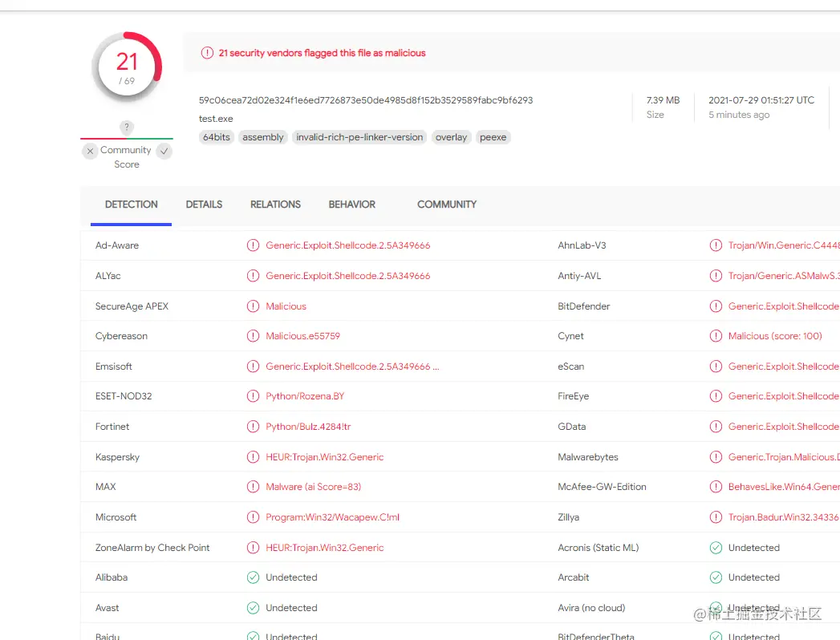Click the overlay tag

(x=451, y=137)
